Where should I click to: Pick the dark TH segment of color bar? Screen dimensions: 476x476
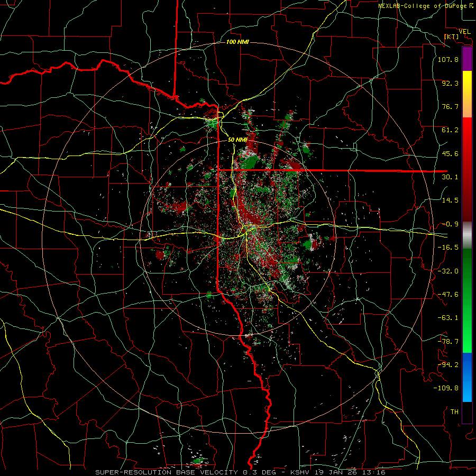coord(467,413)
